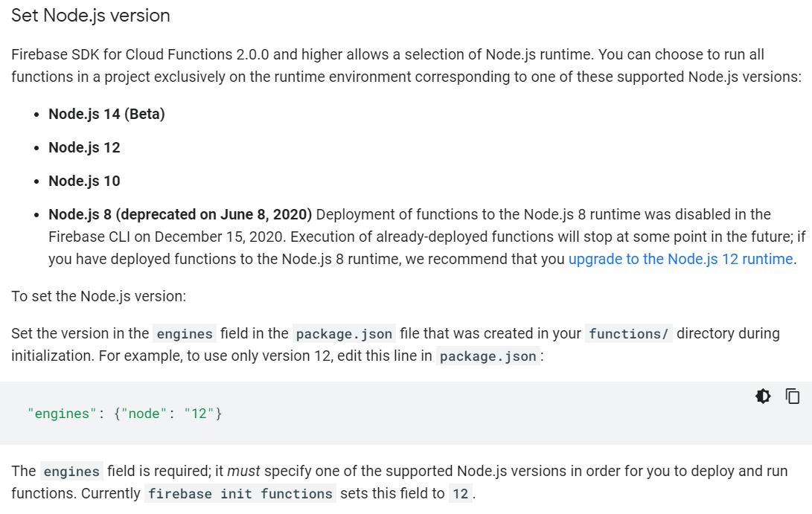Click the Set Node.js version heading

[x=91, y=16]
